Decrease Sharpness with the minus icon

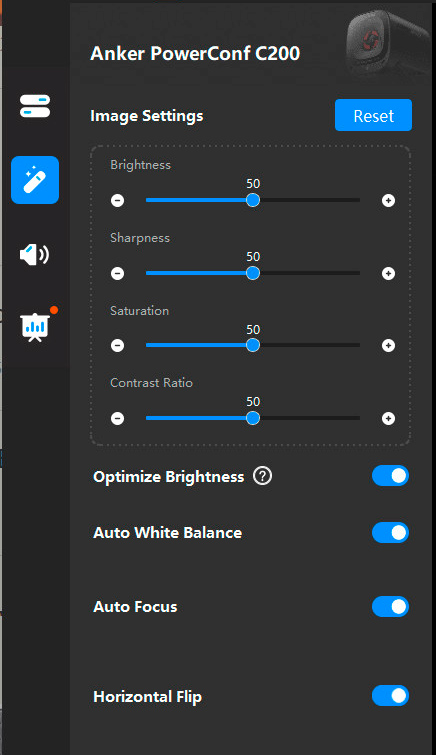[118, 273]
